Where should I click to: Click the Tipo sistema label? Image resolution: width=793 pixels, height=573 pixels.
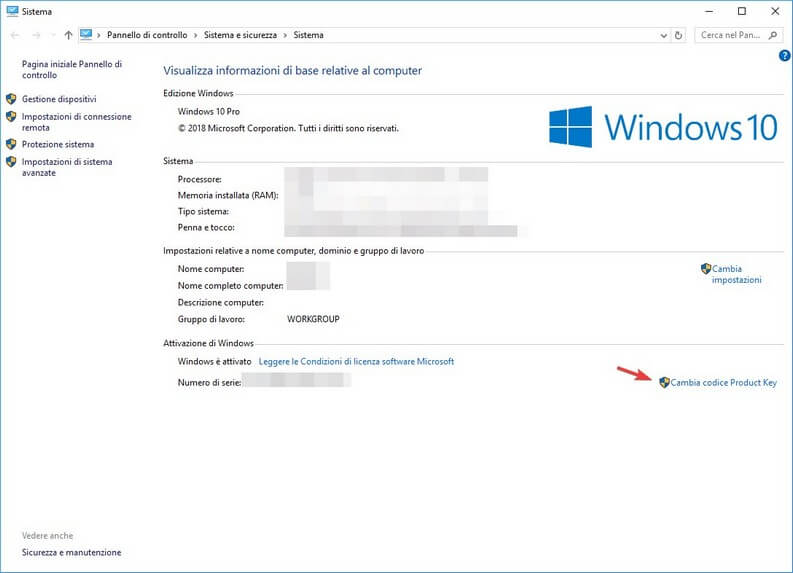click(203, 211)
